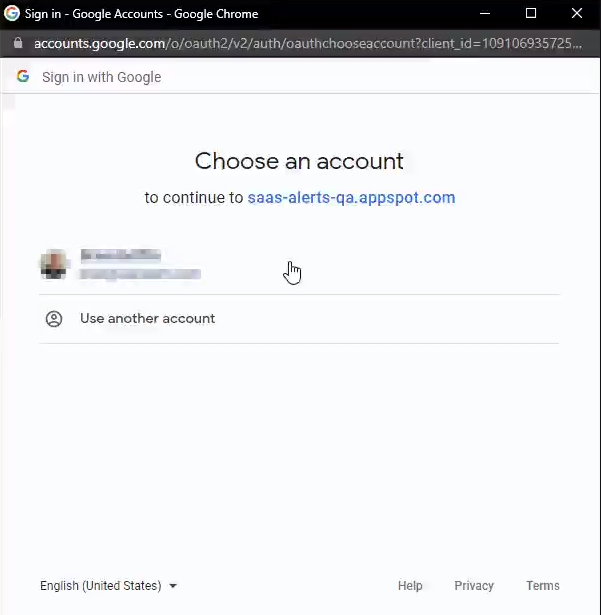Close the Google sign-in popup window
The height and width of the screenshot is (615, 601).
click(577, 14)
